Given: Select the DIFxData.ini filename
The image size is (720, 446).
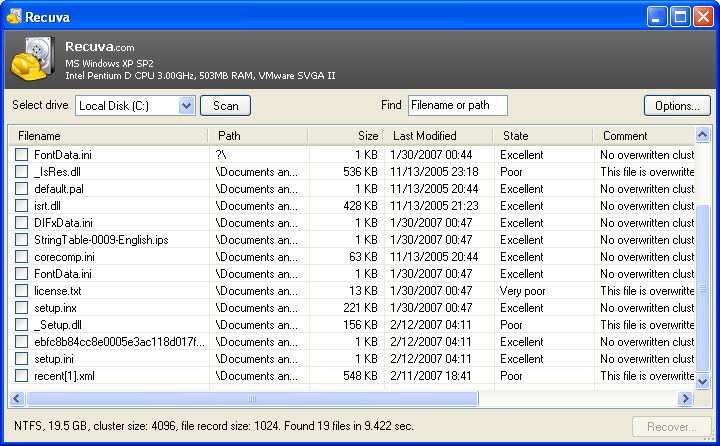Looking at the screenshot, I should pyautogui.click(x=63, y=223).
